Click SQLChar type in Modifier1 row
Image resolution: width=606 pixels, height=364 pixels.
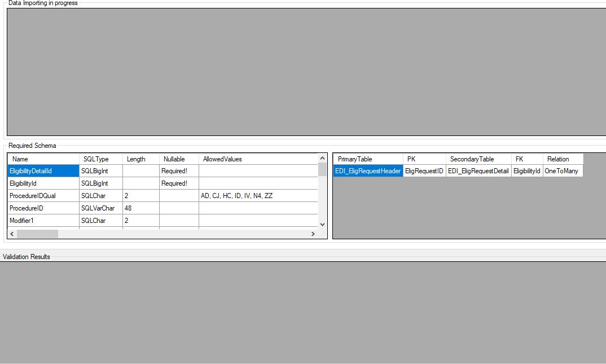(101, 220)
